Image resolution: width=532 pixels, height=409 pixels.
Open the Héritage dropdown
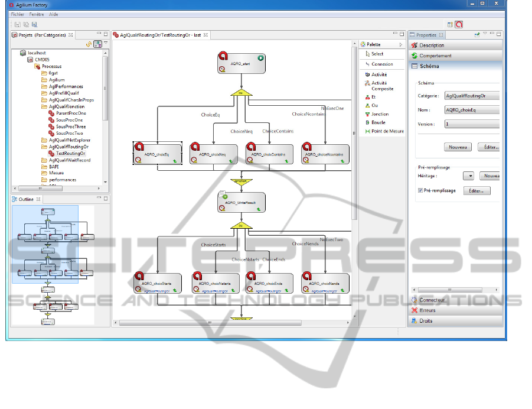(468, 176)
